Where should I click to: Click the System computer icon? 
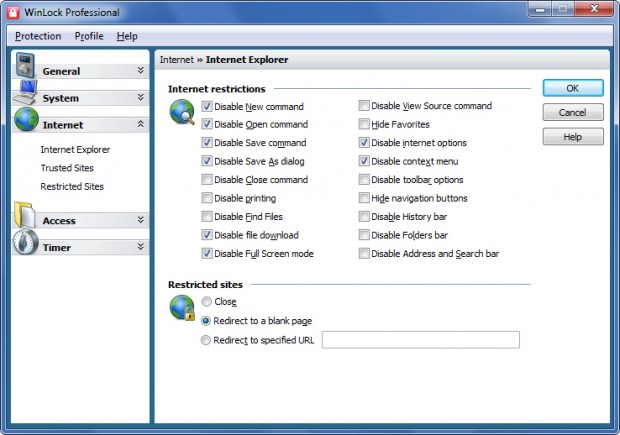click(x=26, y=92)
